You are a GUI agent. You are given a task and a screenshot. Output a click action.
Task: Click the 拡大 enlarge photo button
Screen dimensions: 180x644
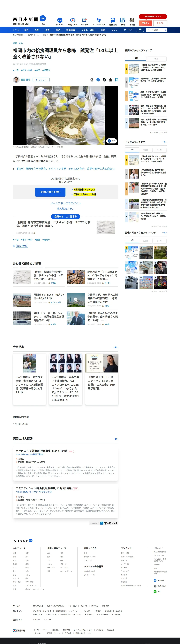pyautogui.click(x=111, y=141)
